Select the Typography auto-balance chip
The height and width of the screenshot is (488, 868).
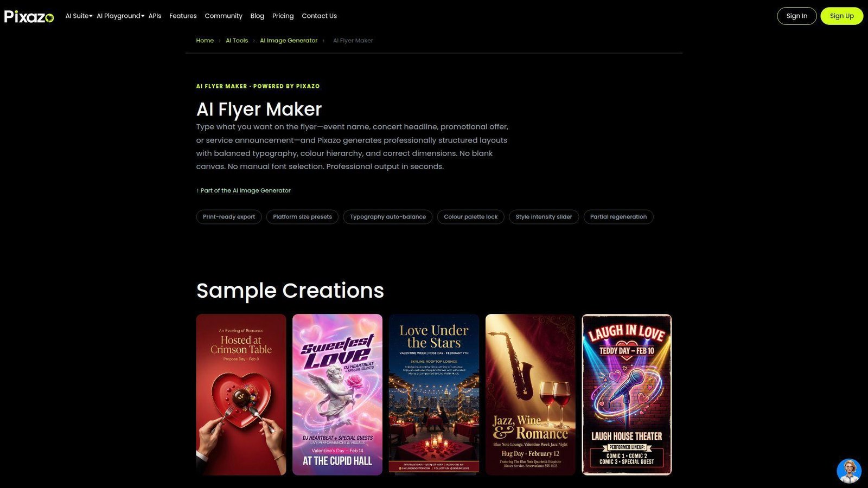pos(388,217)
